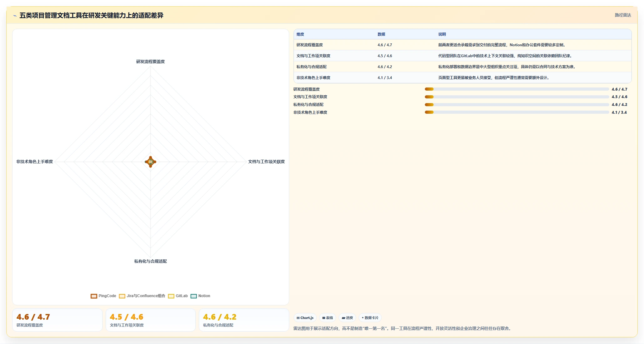Click the 4.6 / 4.2 data card
The width and height of the screenshot is (644, 344).
tap(244, 320)
